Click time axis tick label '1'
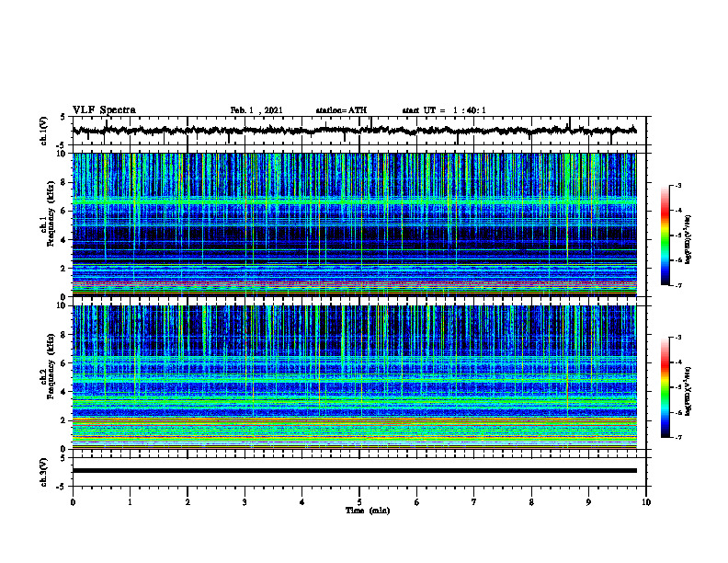Viewport: 728px width, 563px height. coord(130,502)
